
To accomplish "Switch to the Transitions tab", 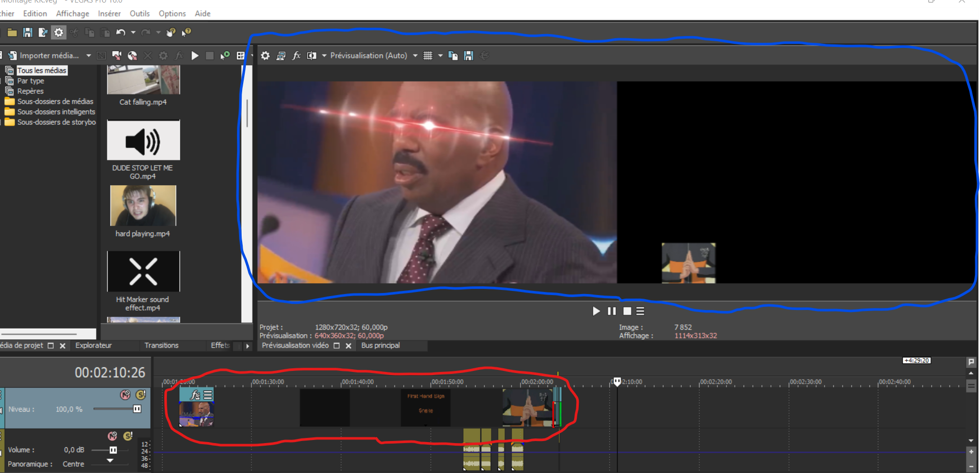I will tap(161, 346).
